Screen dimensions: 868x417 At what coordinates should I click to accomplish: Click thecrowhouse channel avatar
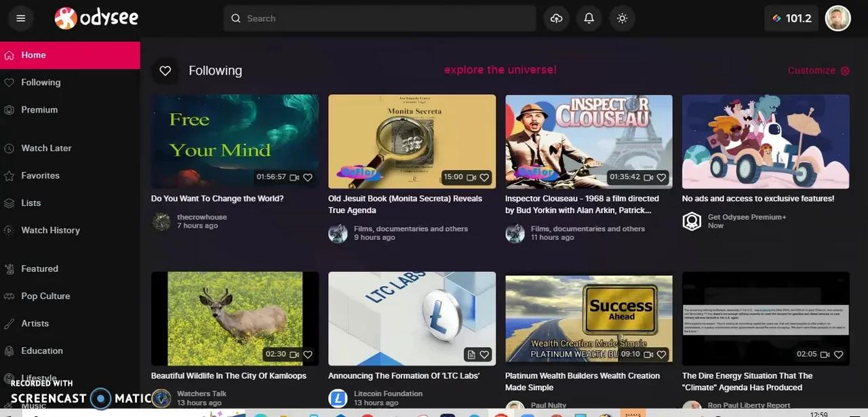[161, 222]
